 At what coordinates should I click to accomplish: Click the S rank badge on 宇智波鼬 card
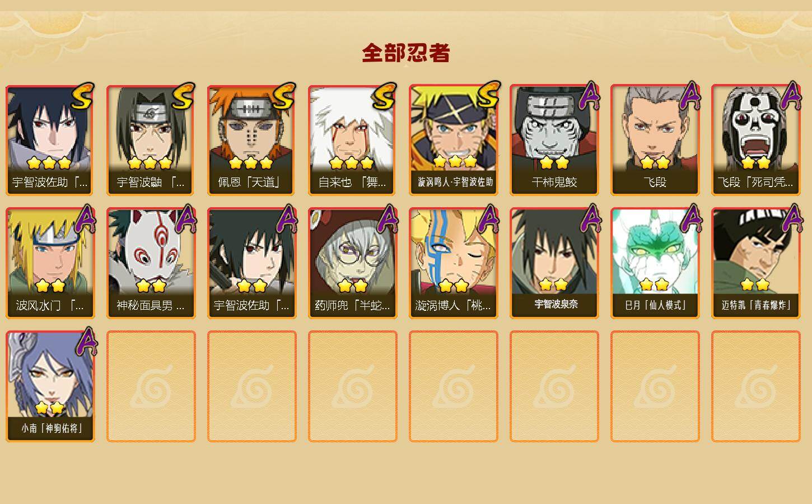click(x=183, y=96)
